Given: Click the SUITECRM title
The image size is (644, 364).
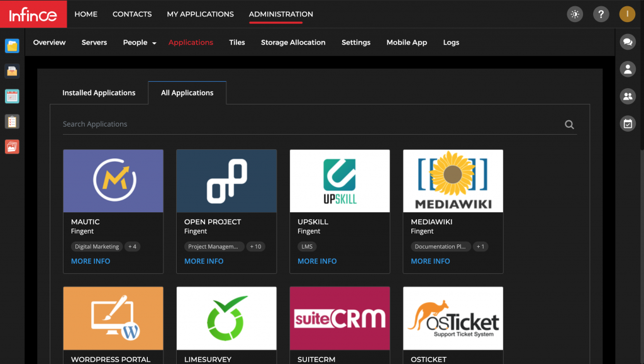Looking at the screenshot, I should coord(316,359).
